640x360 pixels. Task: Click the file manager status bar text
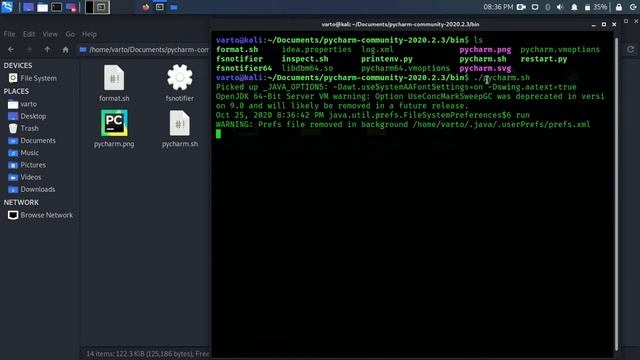[x=147, y=354]
